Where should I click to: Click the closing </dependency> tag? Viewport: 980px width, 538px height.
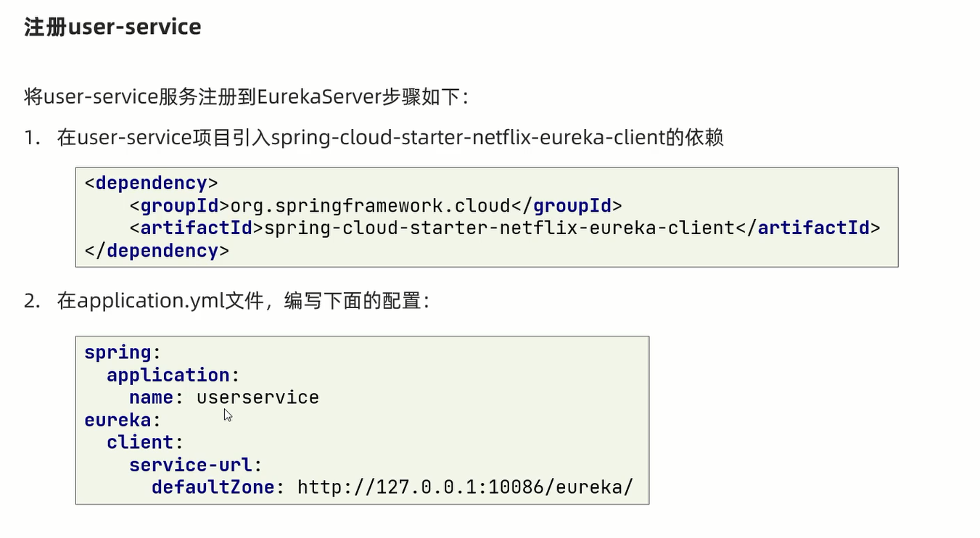coord(157,251)
